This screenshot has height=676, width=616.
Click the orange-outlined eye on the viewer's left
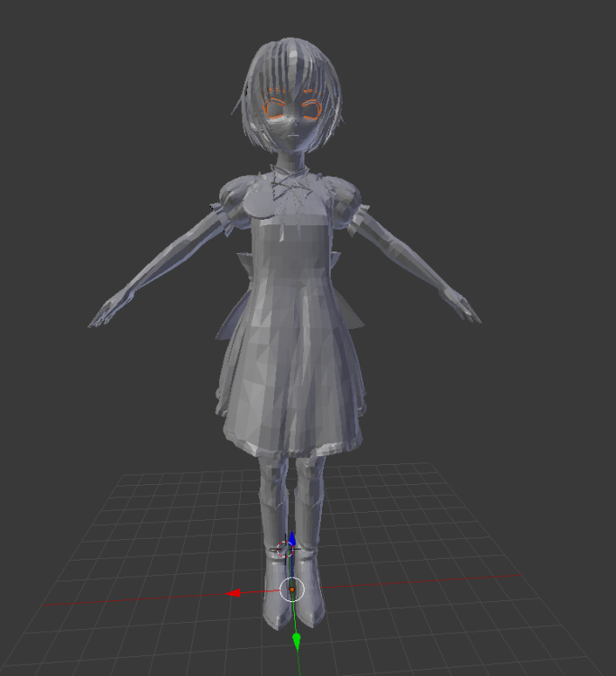click(274, 108)
